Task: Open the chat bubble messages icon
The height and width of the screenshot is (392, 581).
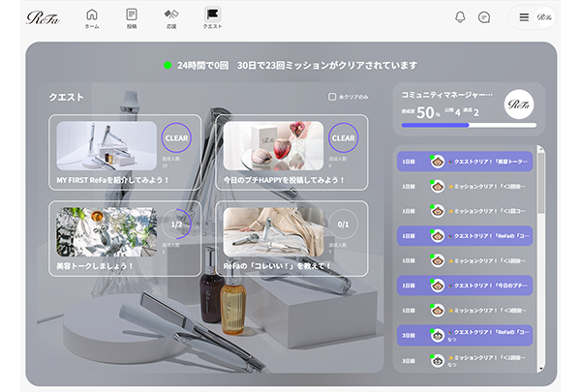Action: (x=484, y=17)
